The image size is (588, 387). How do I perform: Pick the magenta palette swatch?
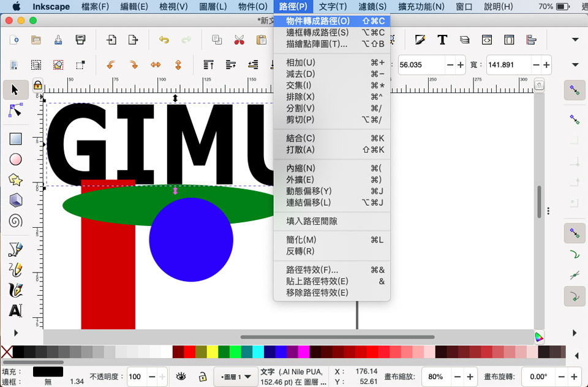point(304,351)
